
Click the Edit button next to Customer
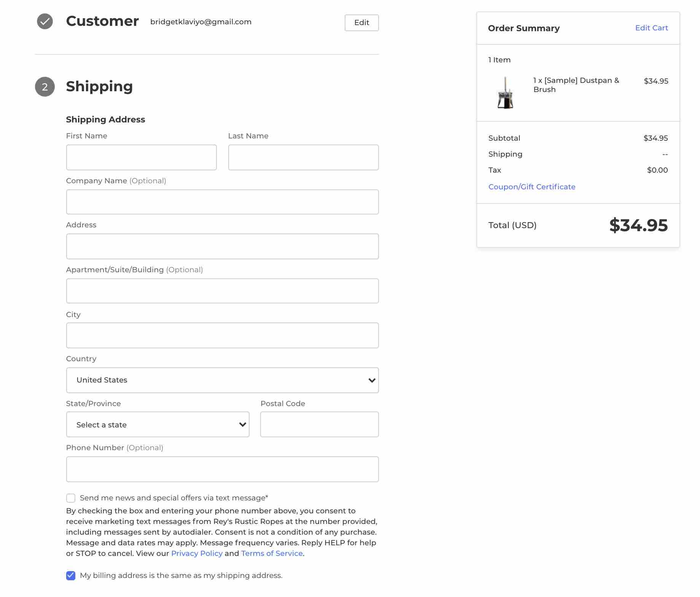pyautogui.click(x=361, y=23)
